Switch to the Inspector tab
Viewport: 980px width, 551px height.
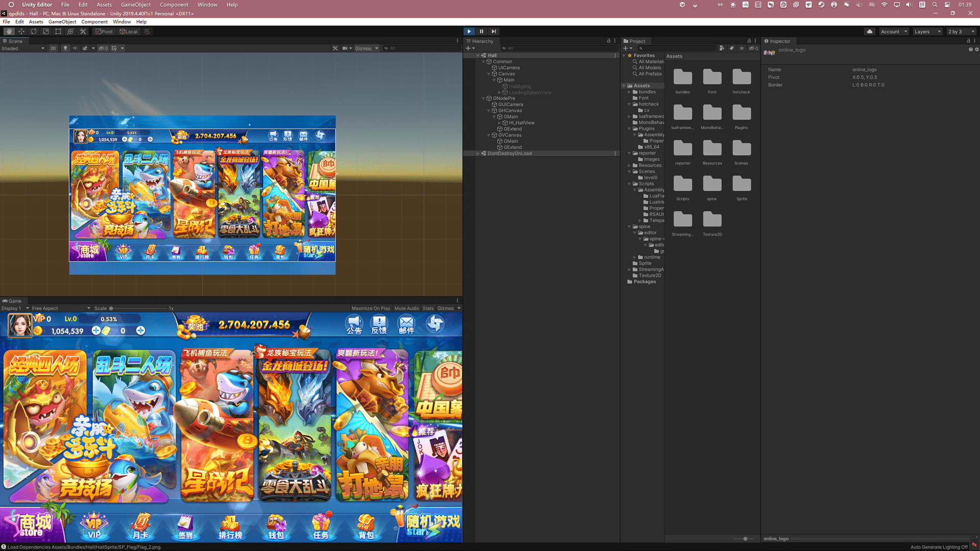click(x=777, y=41)
